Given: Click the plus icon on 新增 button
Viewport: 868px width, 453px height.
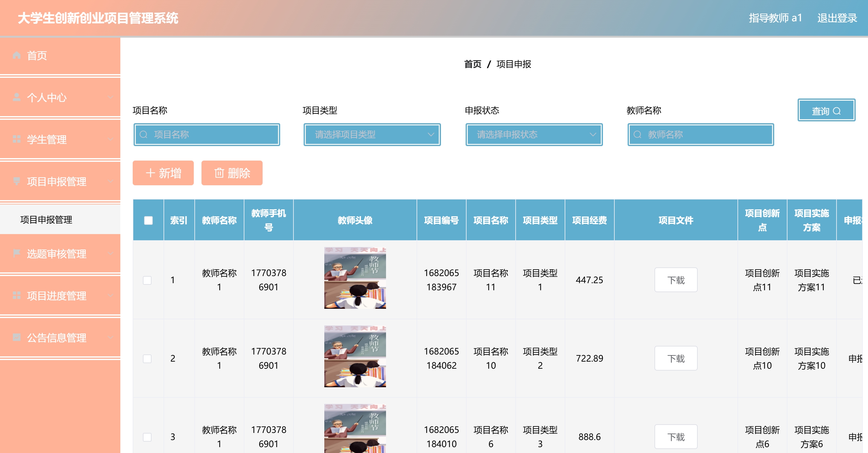Looking at the screenshot, I should click(150, 173).
